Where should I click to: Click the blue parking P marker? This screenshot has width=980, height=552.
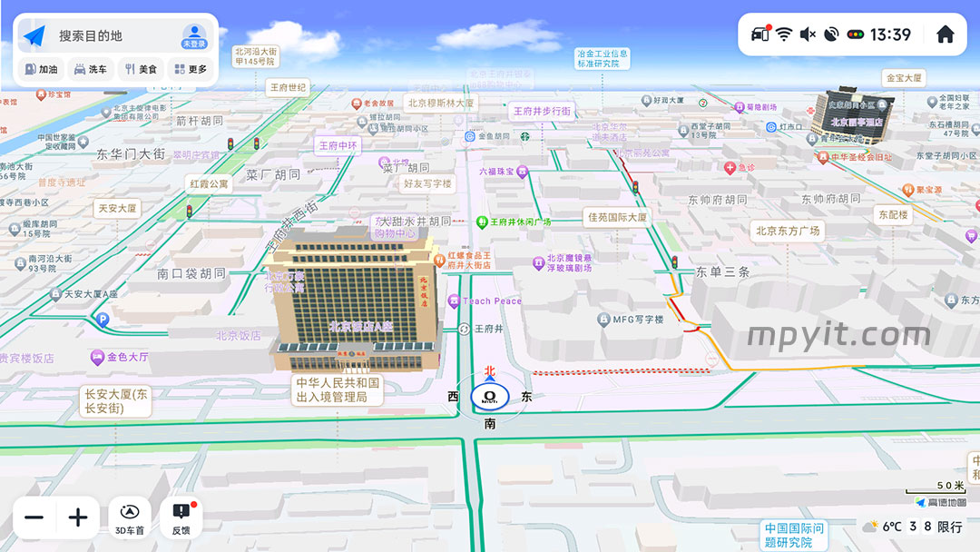point(103,320)
